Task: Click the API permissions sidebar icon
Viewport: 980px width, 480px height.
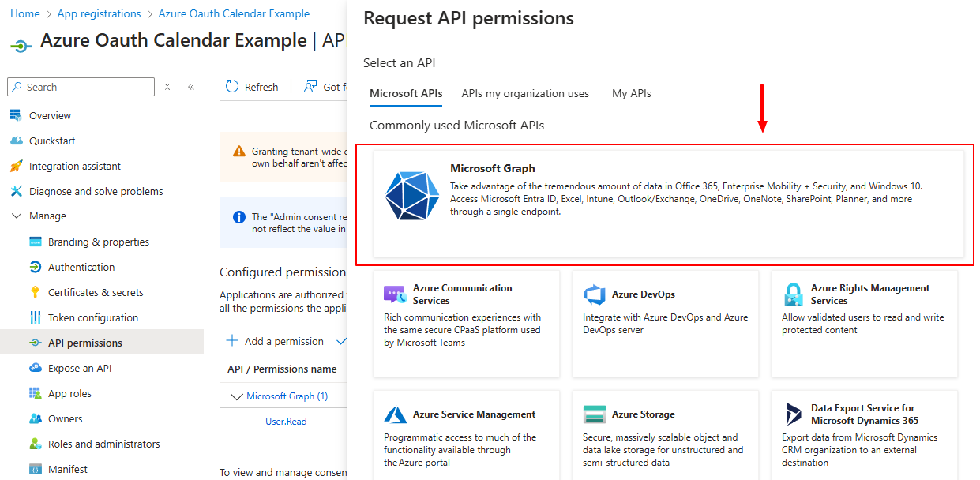Action: coord(35,343)
